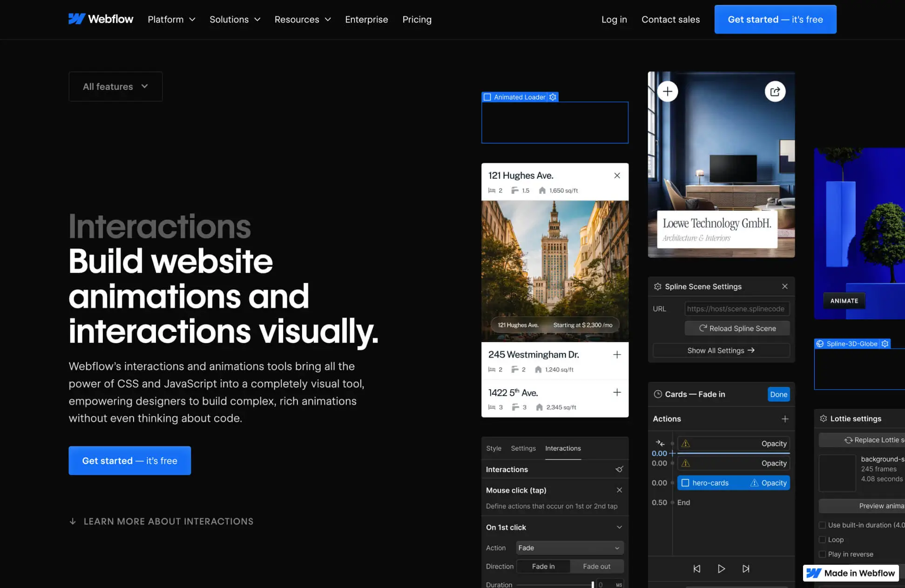
Task: Click Done in the Cards — Fade in panel
Action: pyautogui.click(x=778, y=394)
